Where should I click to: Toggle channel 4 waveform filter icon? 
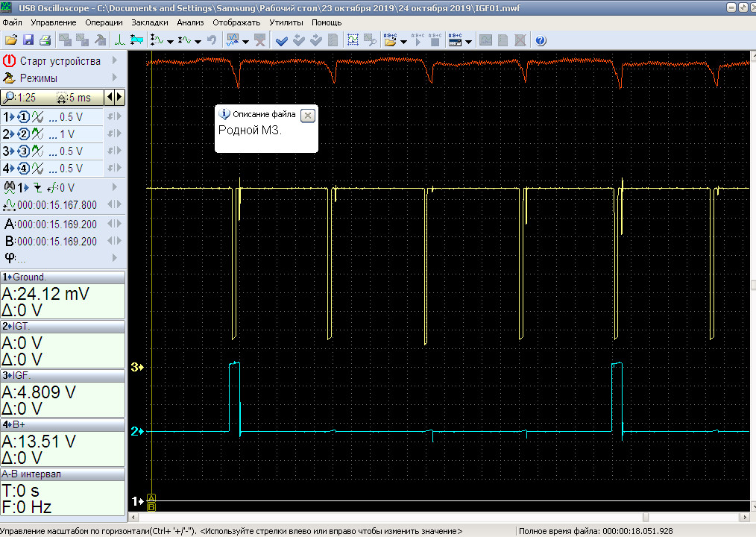37,169
